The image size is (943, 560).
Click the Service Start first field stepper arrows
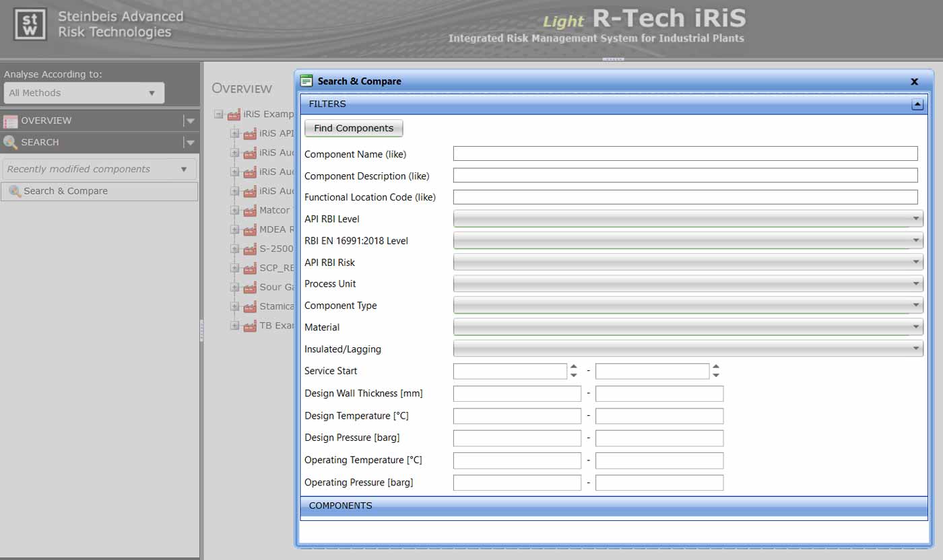(574, 371)
